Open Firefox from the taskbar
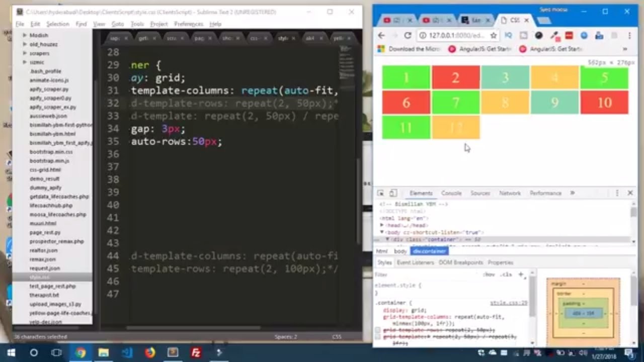Screen dimensions: 644x362 [150, 353]
